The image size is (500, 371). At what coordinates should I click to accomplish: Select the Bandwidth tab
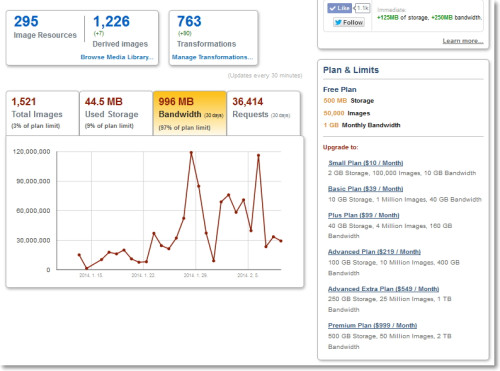pos(190,113)
